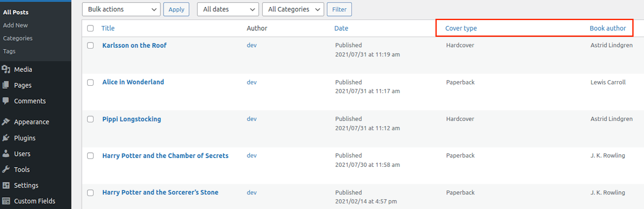Click the Media sidebar icon
Screen dimensions: 644x209
[x=6, y=69]
